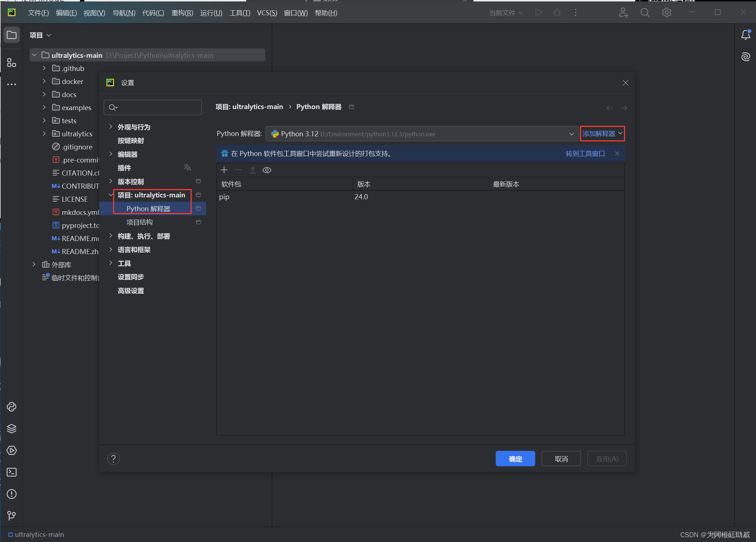Type in the settings search field

click(153, 107)
